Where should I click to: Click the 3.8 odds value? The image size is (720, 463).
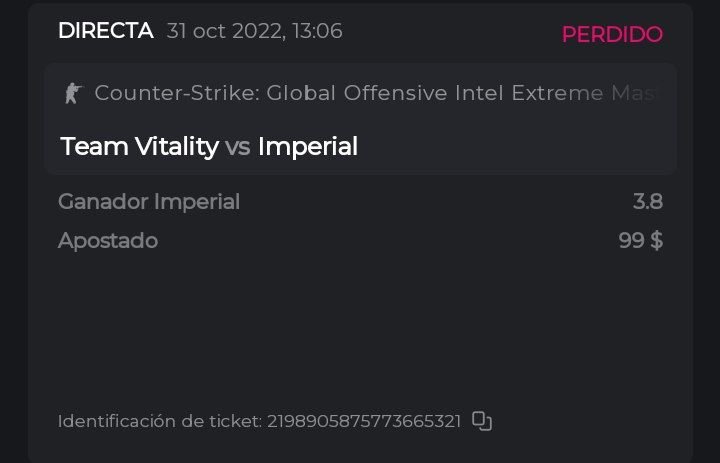pyautogui.click(x=647, y=202)
